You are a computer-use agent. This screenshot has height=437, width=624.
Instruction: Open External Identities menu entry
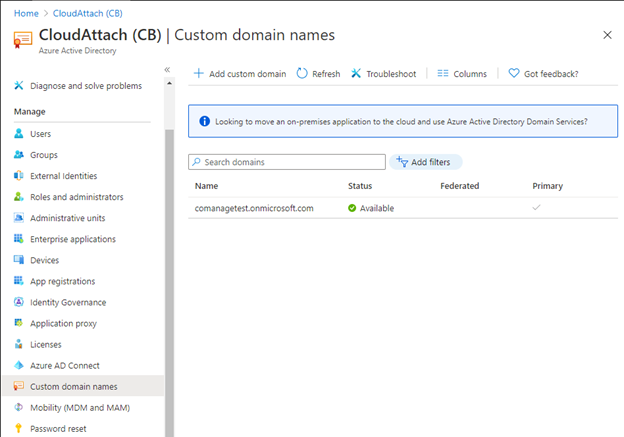tap(64, 176)
